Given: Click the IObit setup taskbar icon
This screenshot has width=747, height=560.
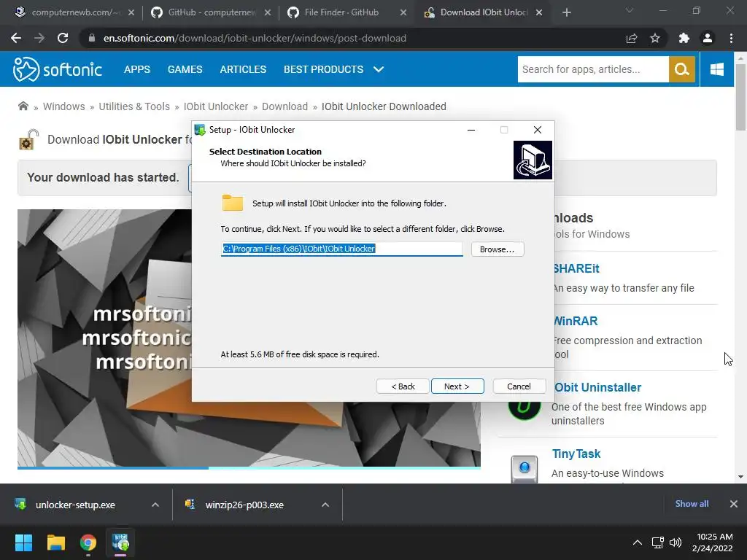Looking at the screenshot, I should [120, 542].
